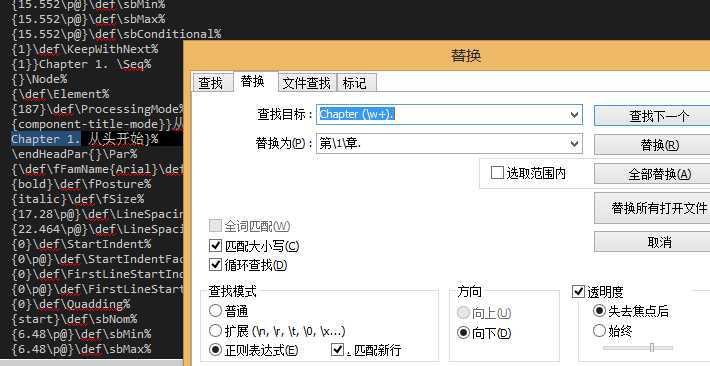Expand the 查找目标 history dropdown

point(575,115)
